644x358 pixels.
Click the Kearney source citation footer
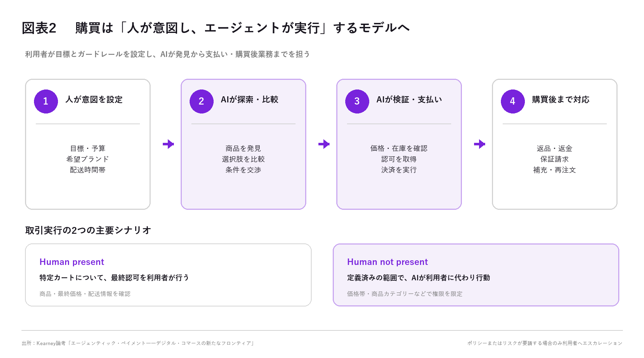tap(138, 343)
